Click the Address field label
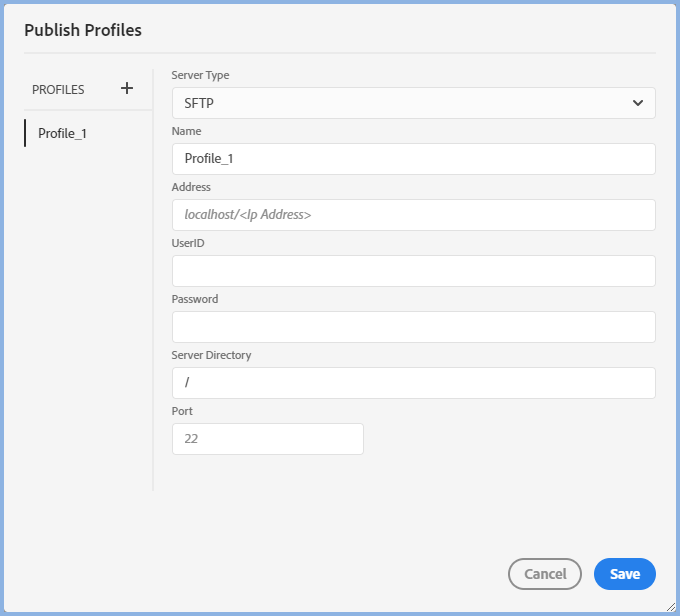Image resolution: width=680 pixels, height=616 pixels. pos(191,187)
